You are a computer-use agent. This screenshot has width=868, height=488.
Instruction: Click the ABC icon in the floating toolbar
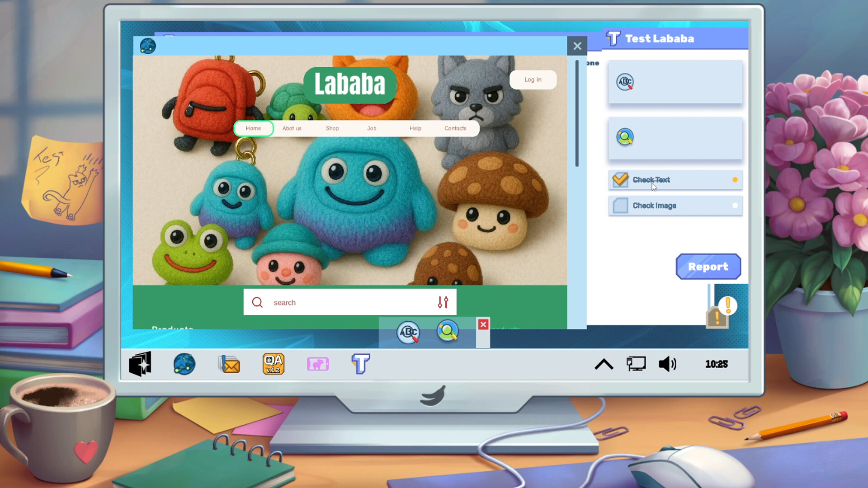[408, 332]
